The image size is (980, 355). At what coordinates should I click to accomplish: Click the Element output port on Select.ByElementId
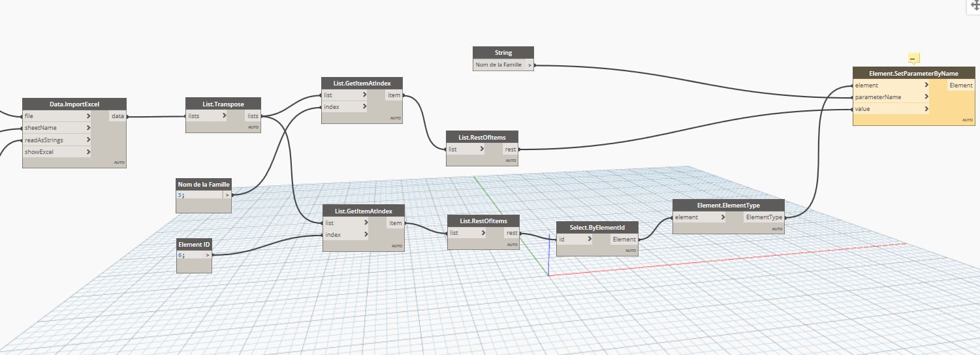point(624,239)
